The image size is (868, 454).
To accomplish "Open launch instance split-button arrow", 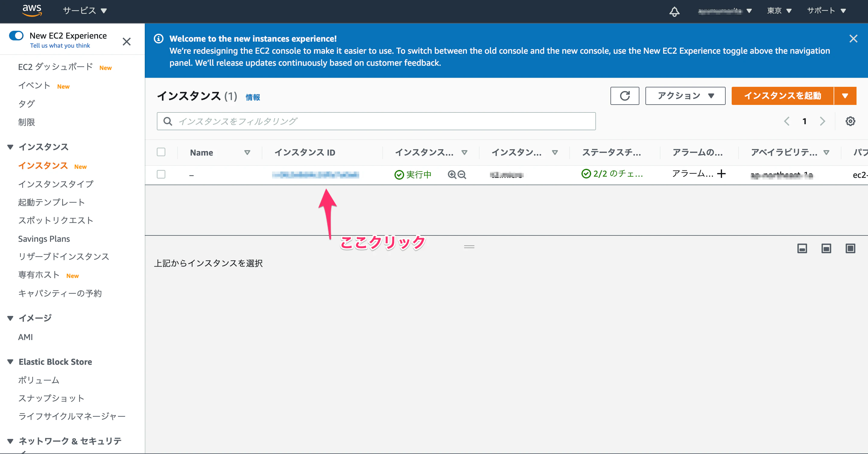I will 845,96.
